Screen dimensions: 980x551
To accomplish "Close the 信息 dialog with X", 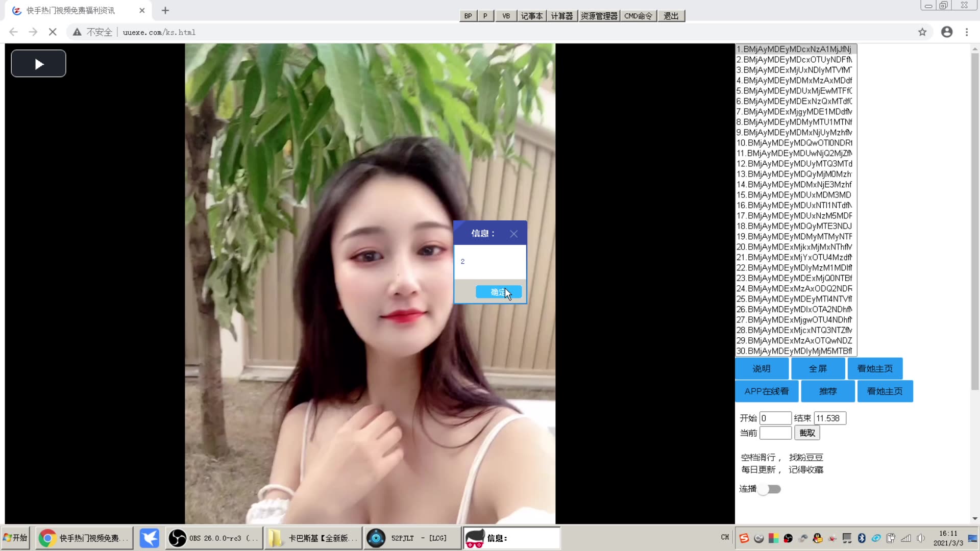I will 513,234.
